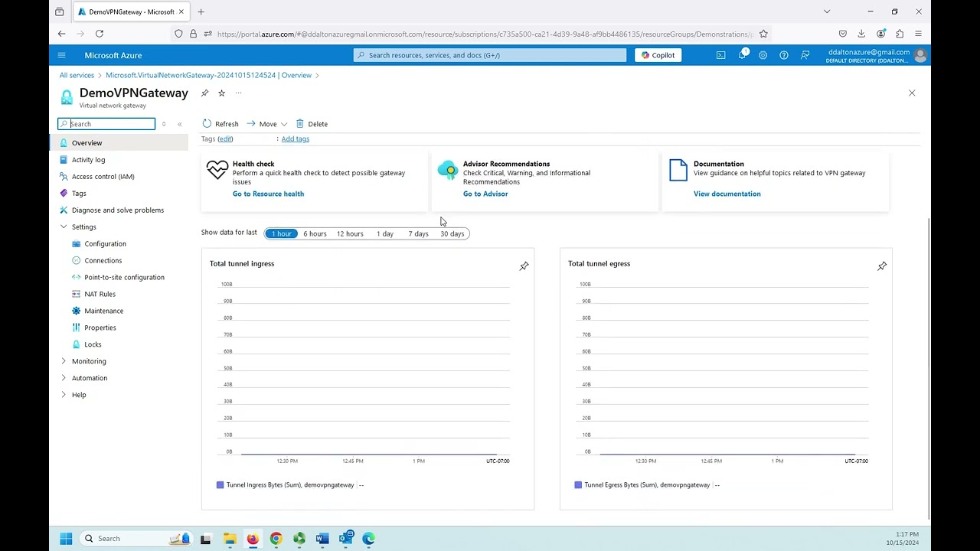The image size is (980, 551).
Task: Open Cloud Shell from the Azure header
Action: pyautogui.click(x=720, y=55)
